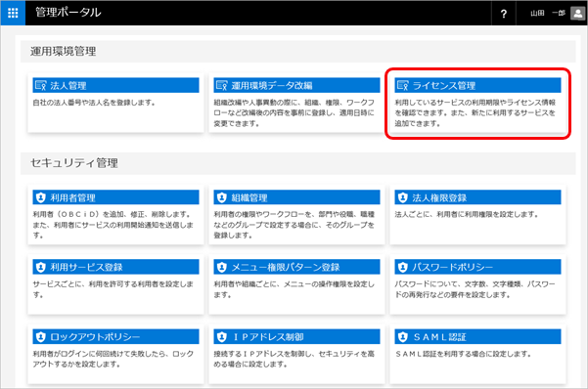Click description starting 接続するＩＰアドレスを制御し
This screenshot has width=588, height=389.
[294, 359]
